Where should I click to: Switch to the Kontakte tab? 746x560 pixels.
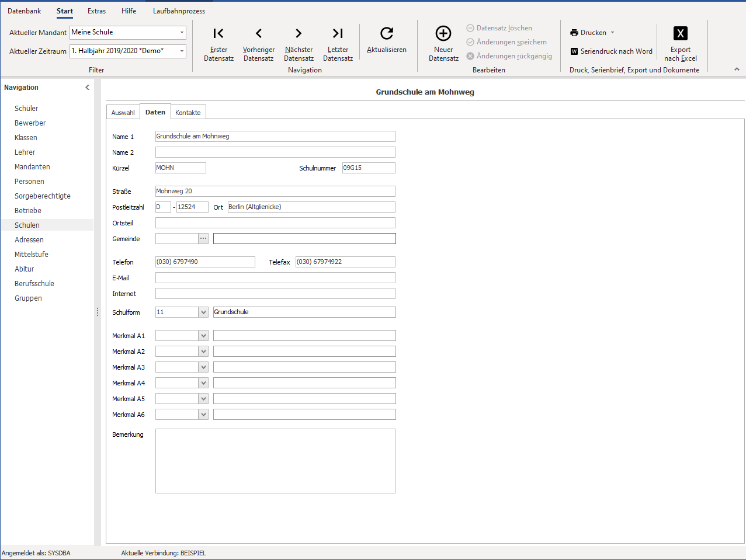(188, 113)
